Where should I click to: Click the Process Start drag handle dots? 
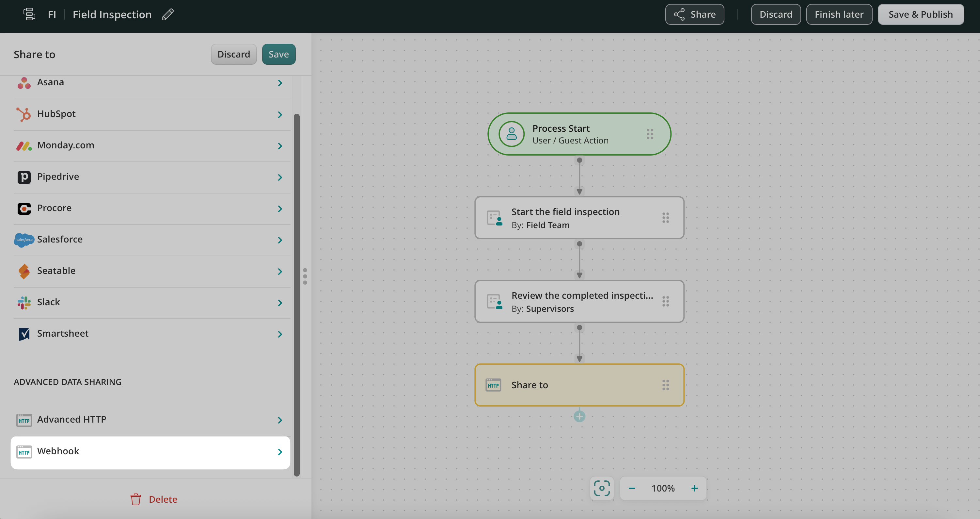coord(650,134)
